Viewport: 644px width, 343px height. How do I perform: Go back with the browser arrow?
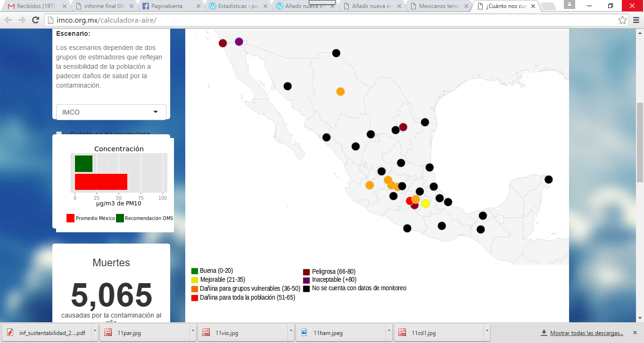click(x=8, y=20)
